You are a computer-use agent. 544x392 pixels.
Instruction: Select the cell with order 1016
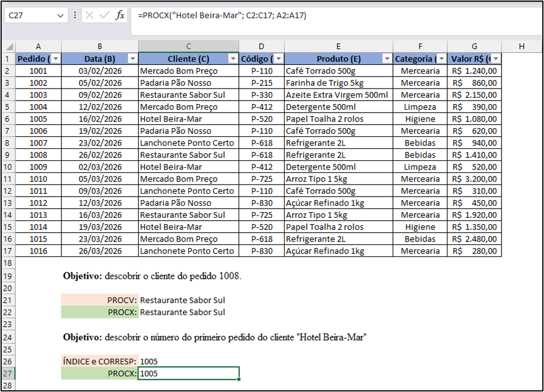[38, 251]
